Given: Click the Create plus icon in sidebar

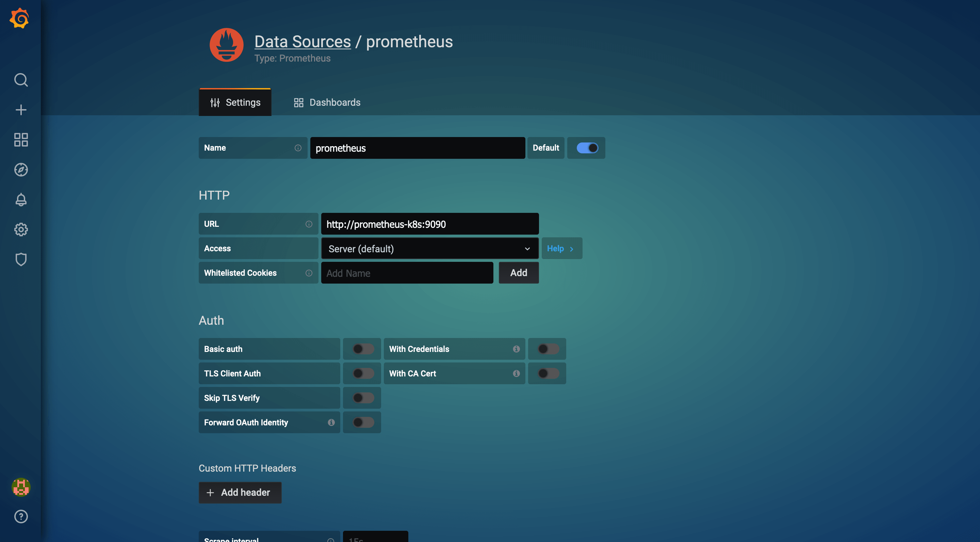Looking at the screenshot, I should pos(21,110).
